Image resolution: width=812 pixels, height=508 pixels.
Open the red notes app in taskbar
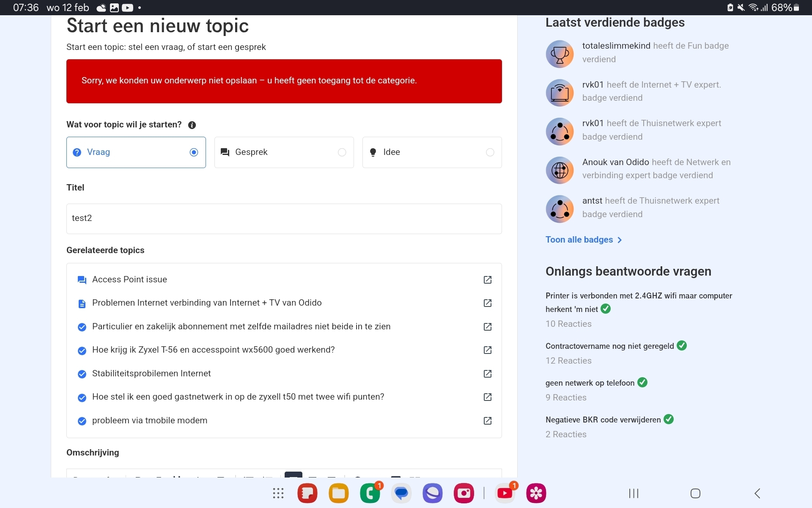[307, 493]
